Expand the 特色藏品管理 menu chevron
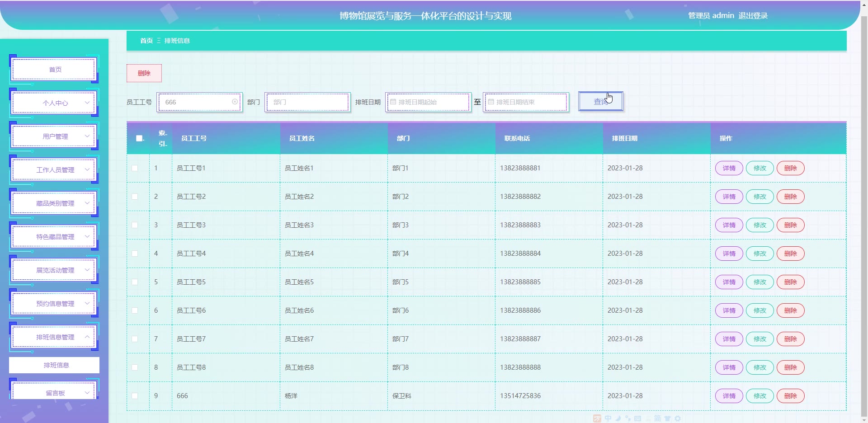Viewport: 868px width, 423px height. pos(87,236)
